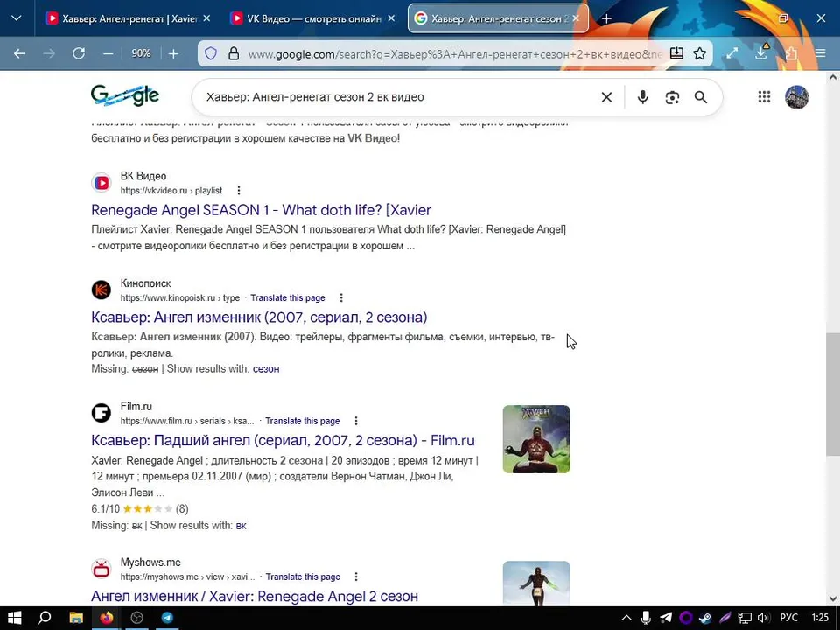840x630 pixels.
Task: Open Steam tray icon
Action: 705,618
